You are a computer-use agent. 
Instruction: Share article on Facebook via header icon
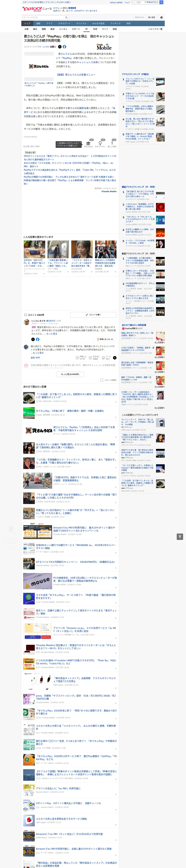coord(64,47)
